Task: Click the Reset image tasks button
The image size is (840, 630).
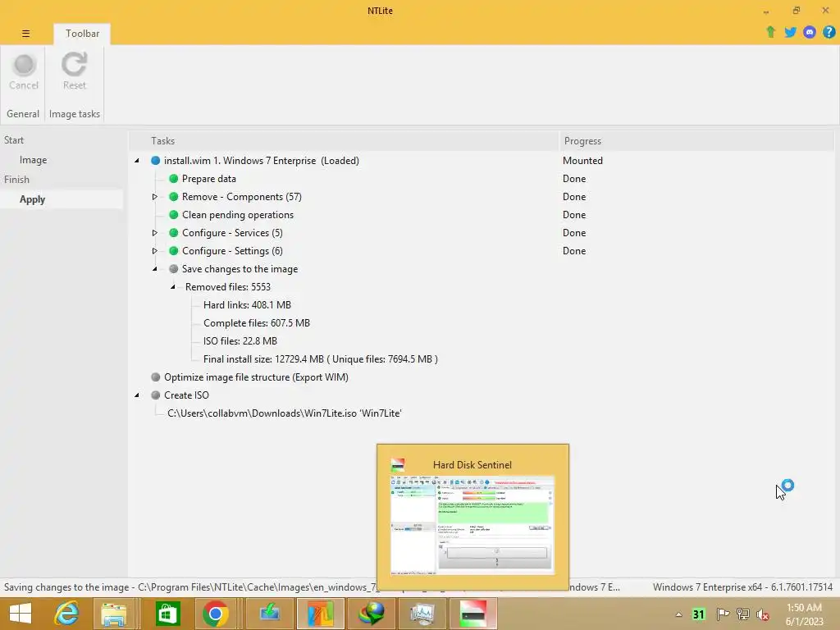Action: point(75,72)
